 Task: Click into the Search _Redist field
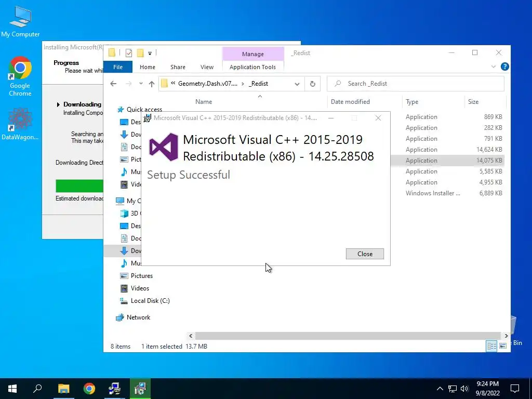point(415,84)
